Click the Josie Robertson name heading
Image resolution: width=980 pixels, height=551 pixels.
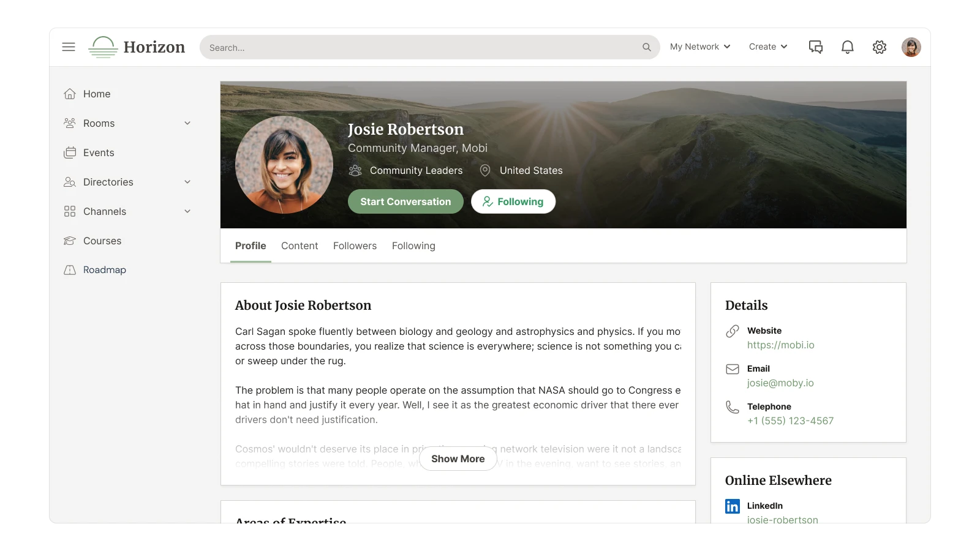click(x=406, y=129)
